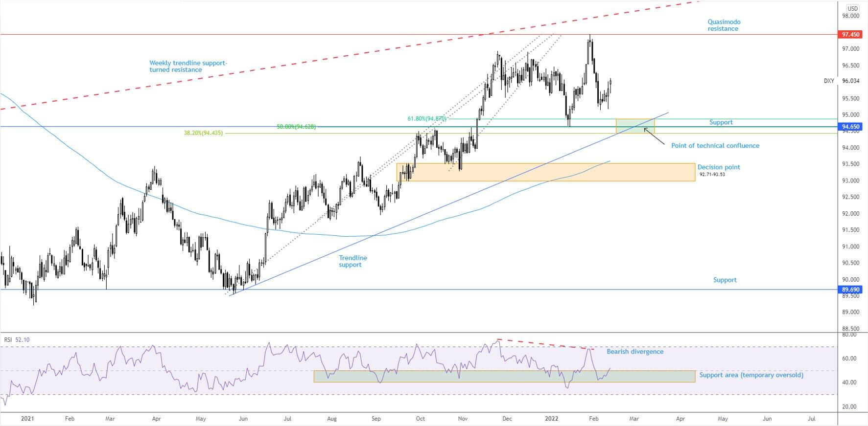Click the 2022 marker on time axis
The height and width of the screenshot is (426, 868).
[552, 419]
